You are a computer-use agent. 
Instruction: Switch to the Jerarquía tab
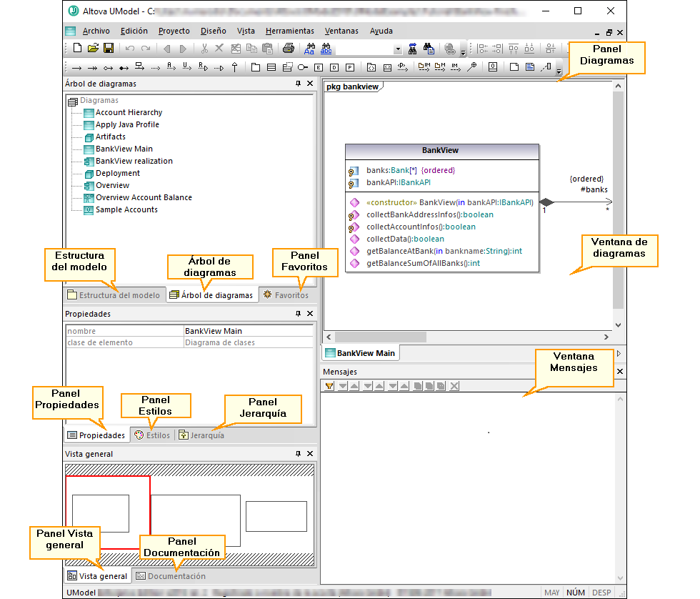201,435
